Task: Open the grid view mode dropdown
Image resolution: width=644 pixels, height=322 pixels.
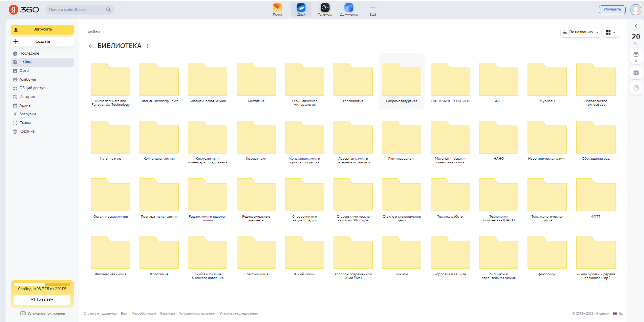Action: (611, 32)
